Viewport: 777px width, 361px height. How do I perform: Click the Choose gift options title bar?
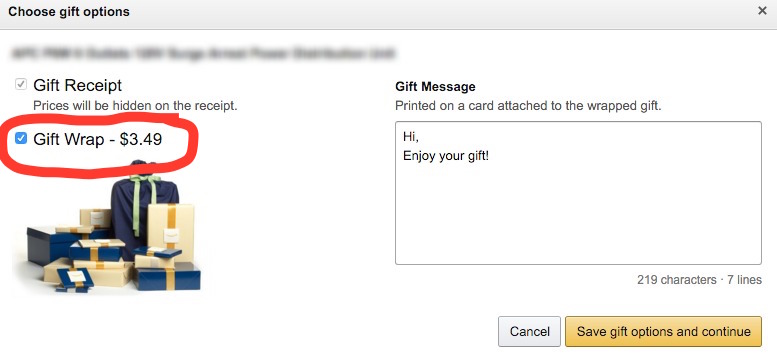pyautogui.click(x=388, y=12)
